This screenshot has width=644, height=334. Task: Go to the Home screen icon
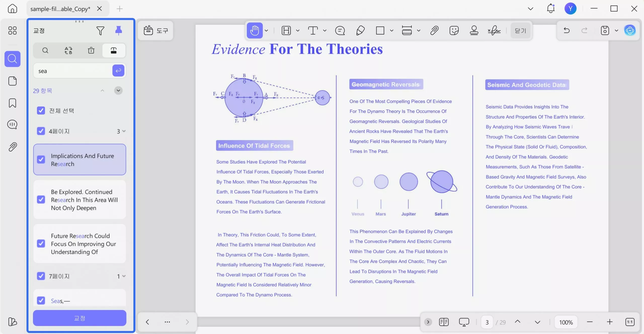[12, 9]
